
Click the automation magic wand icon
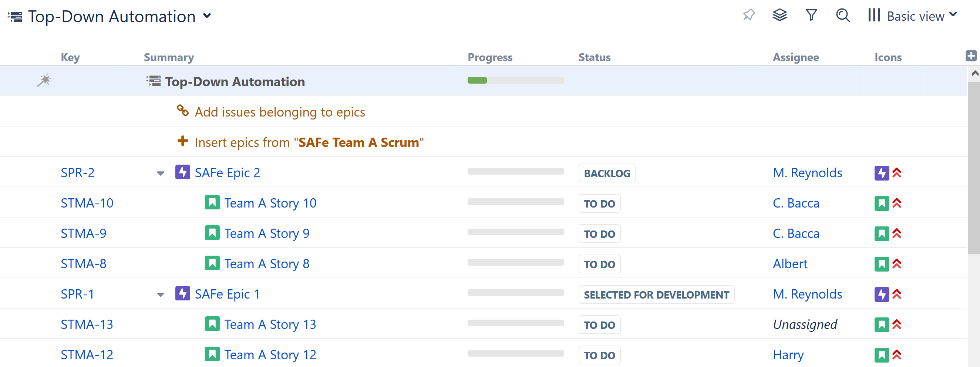pos(44,81)
